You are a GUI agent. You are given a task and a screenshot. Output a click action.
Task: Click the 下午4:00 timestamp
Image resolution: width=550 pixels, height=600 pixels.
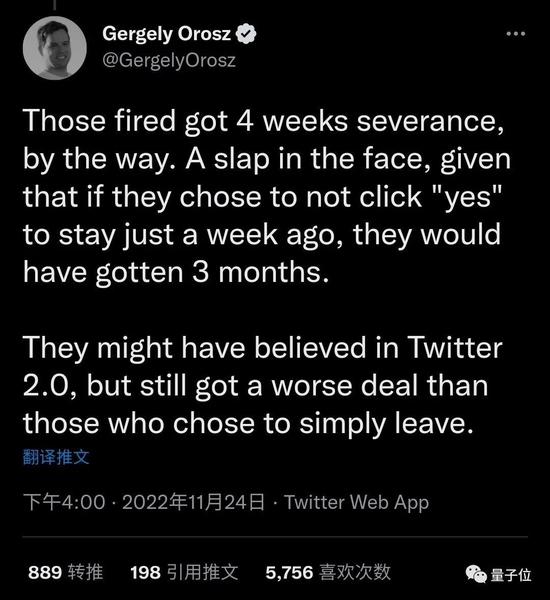pyautogui.click(x=64, y=502)
